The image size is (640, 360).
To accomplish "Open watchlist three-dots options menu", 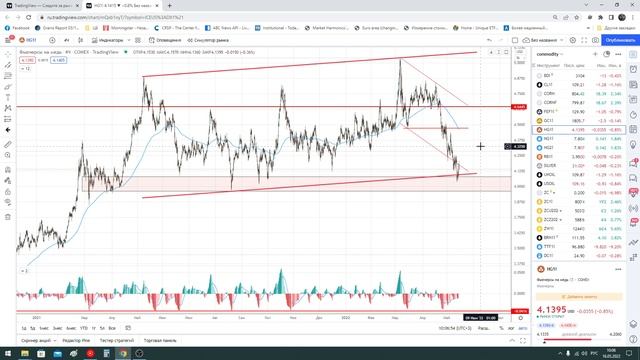I will click(x=618, y=54).
